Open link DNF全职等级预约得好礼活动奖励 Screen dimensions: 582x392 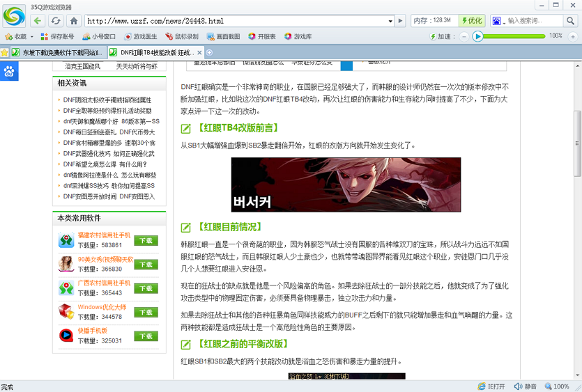107,111
